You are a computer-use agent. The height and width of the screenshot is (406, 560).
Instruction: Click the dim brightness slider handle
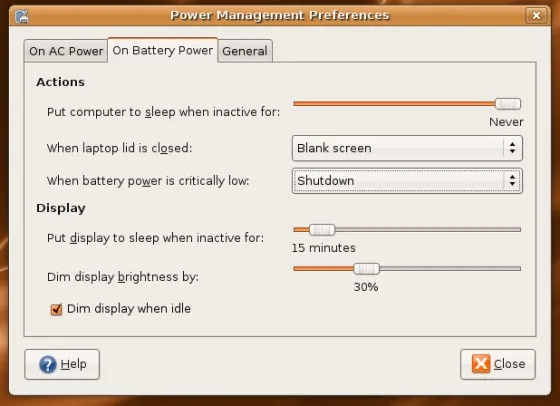(366, 269)
